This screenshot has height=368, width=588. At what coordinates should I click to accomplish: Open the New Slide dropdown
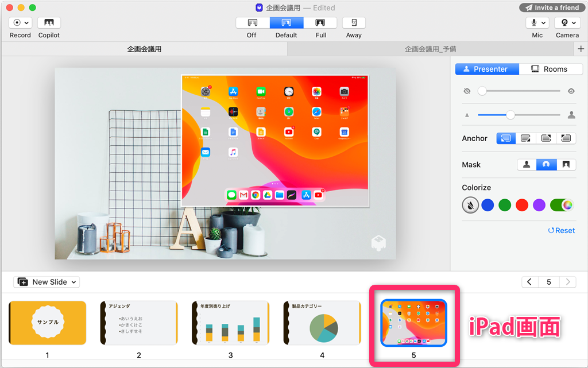(x=47, y=282)
